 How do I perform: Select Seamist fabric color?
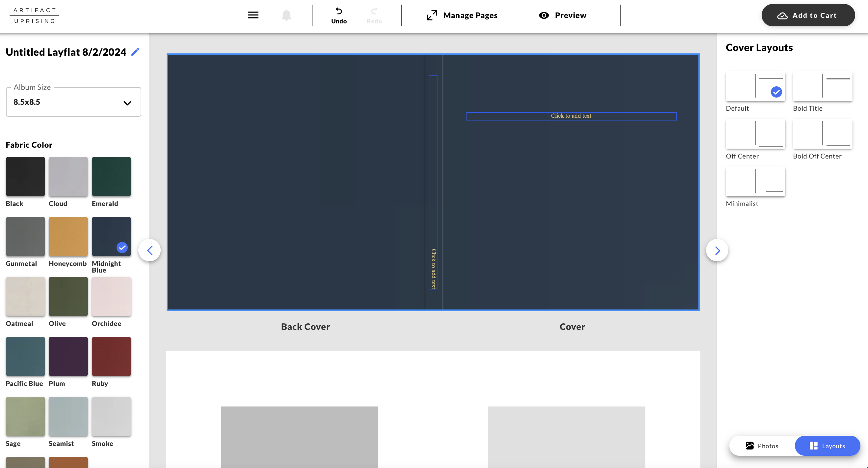coord(68,416)
